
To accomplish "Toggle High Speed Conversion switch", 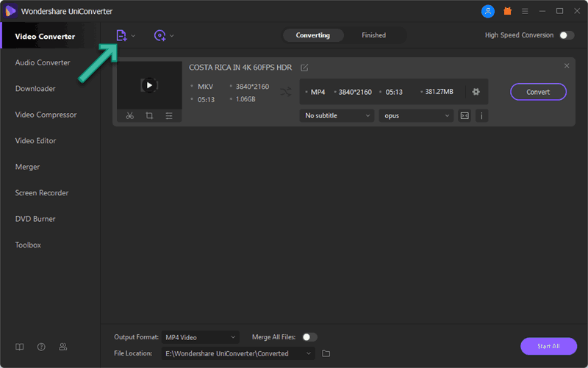I will [x=567, y=35].
